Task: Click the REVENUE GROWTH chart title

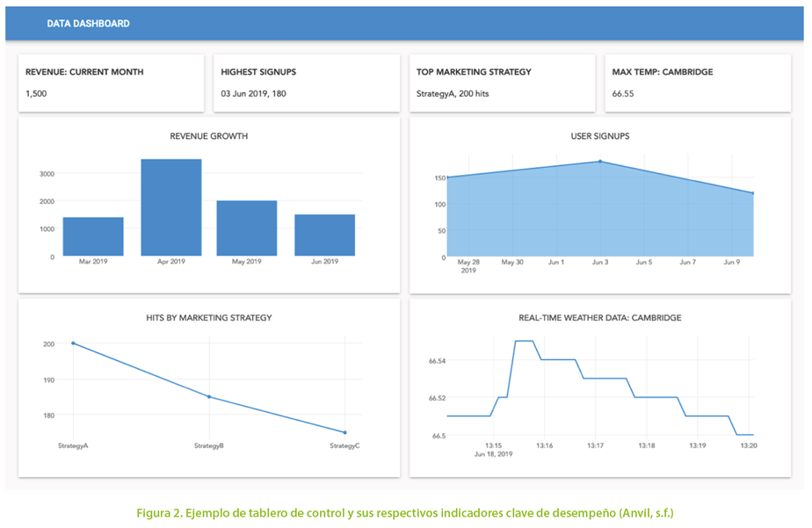Action: point(208,136)
